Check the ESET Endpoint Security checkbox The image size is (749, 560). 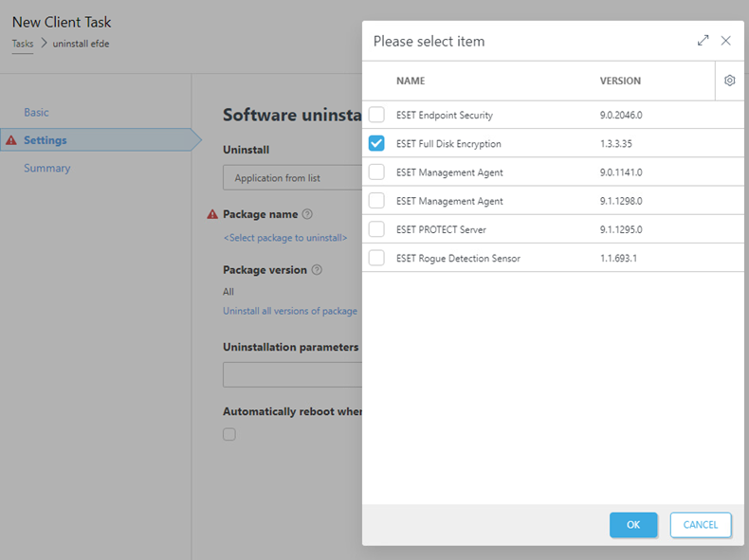tap(376, 115)
